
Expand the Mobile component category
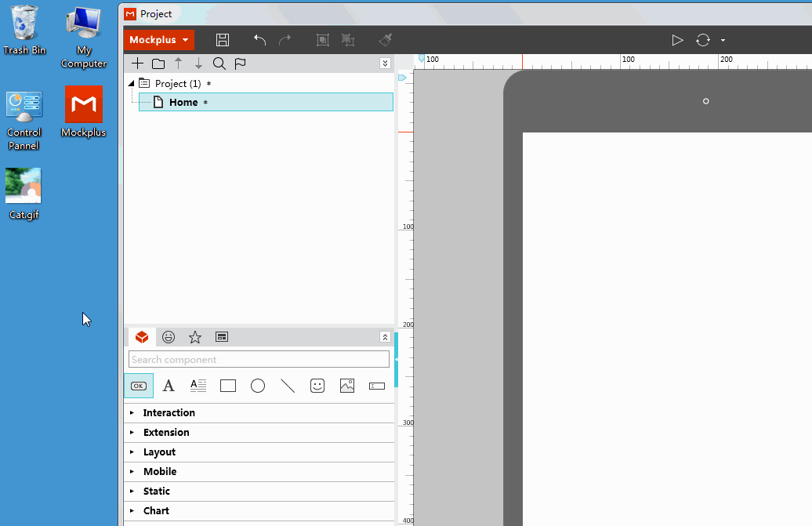click(259, 472)
